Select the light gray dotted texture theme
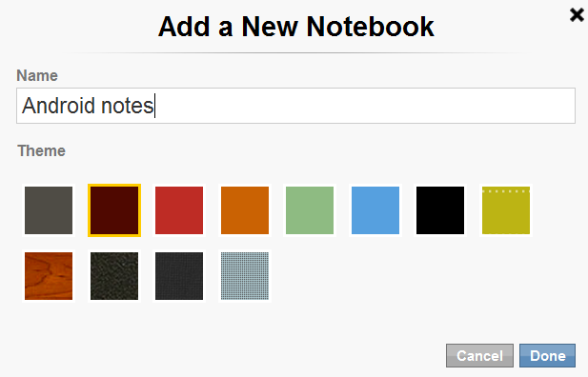This screenshot has width=588, height=377. point(245,276)
